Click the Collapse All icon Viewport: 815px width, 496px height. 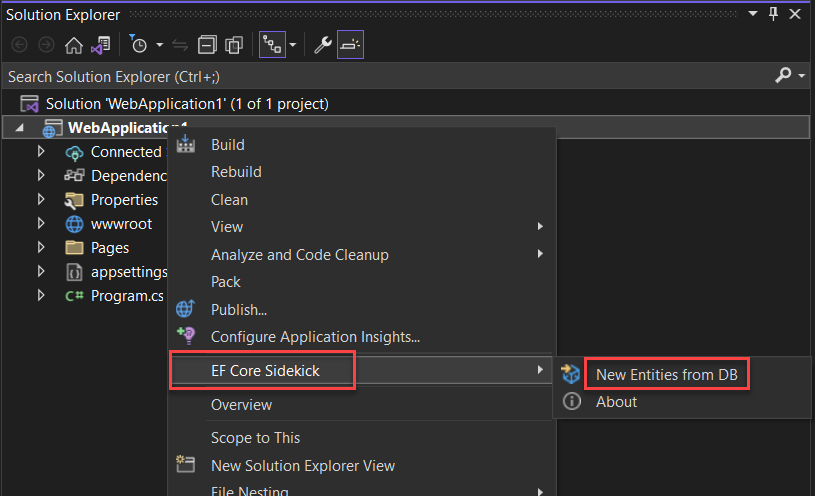(207, 45)
